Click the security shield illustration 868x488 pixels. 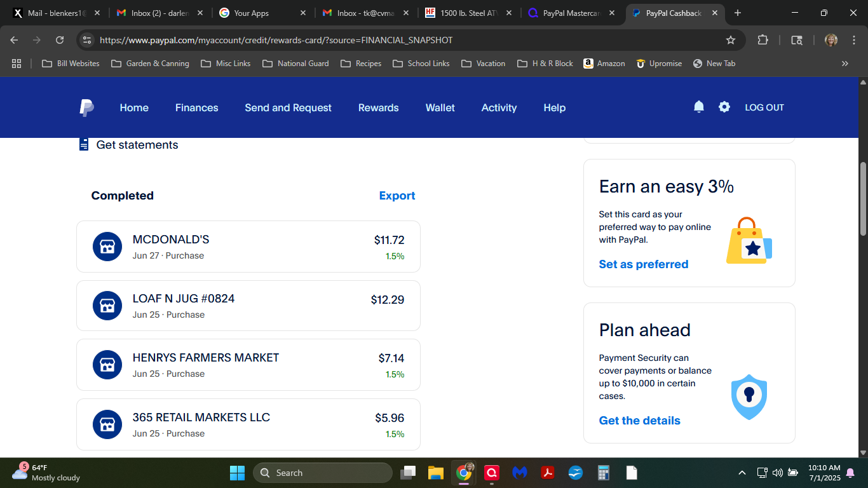pyautogui.click(x=749, y=396)
